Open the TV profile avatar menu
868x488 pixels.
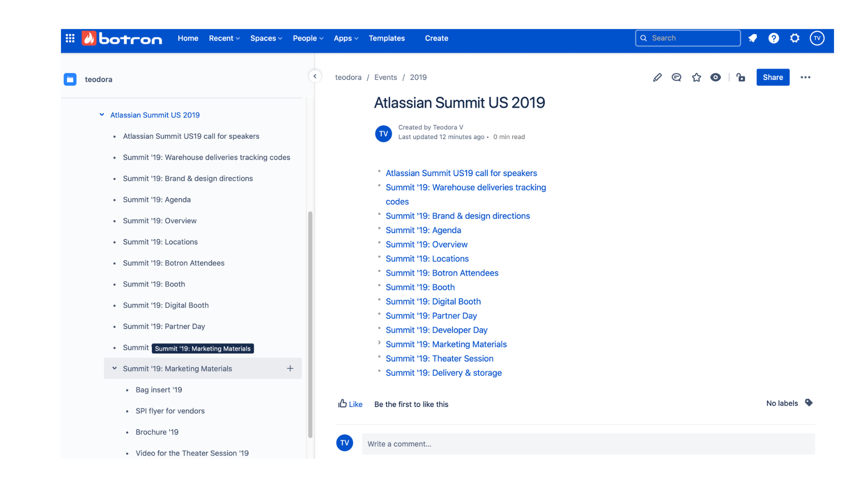click(x=817, y=38)
